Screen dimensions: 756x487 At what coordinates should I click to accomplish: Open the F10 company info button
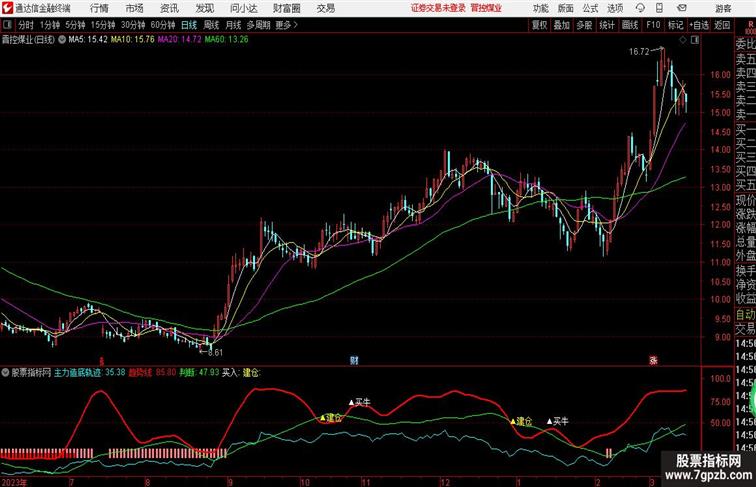(x=653, y=25)
